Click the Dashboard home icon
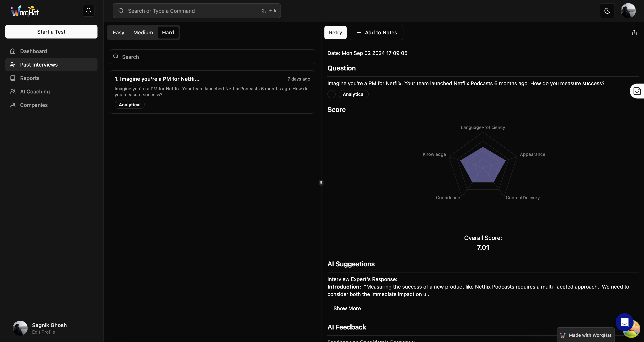This screenshot has height=342, width=644. (13, 51)
